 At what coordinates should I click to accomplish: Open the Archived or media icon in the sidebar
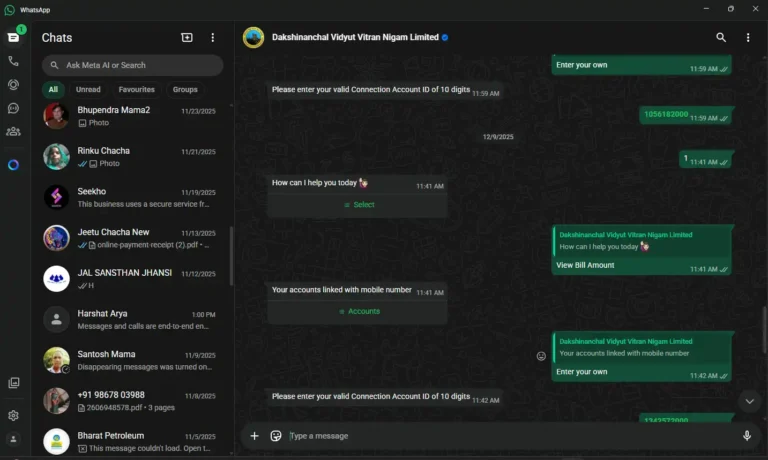click(x=14, y=383)
